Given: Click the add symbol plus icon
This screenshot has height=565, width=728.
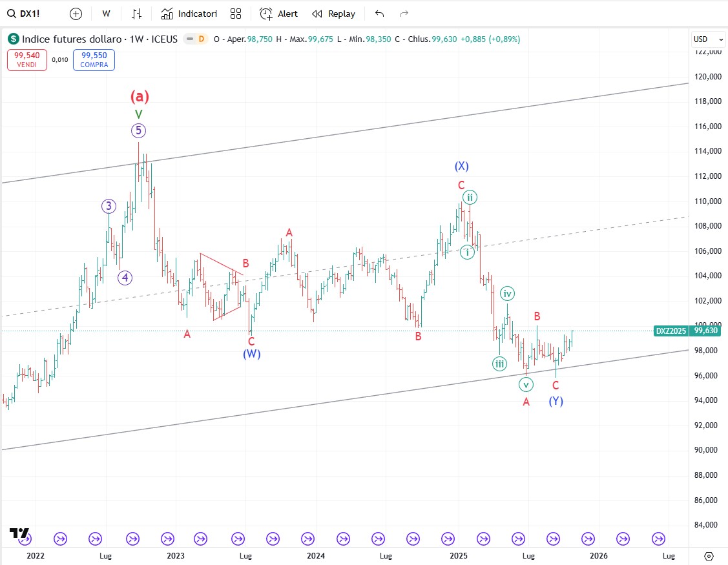Looking at the screenshot, I should (76, 14).
